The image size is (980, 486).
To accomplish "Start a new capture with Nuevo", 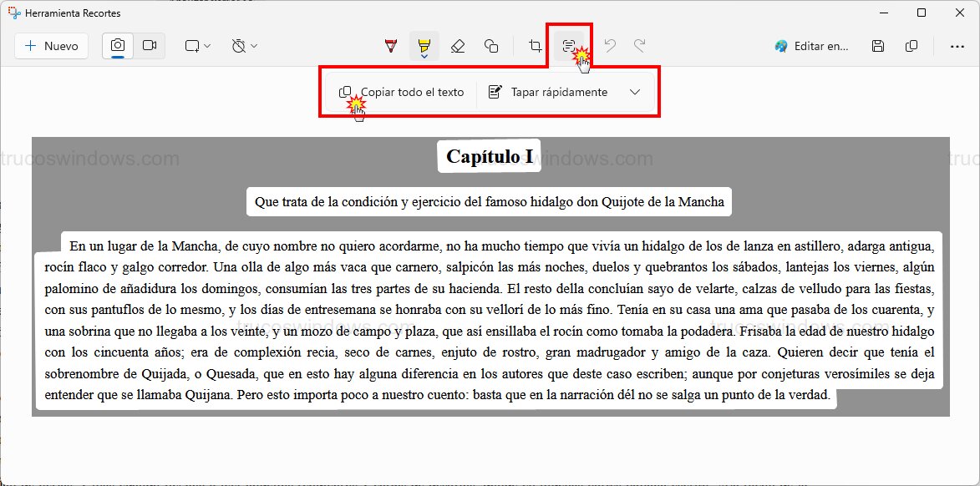I will (51, 46).
